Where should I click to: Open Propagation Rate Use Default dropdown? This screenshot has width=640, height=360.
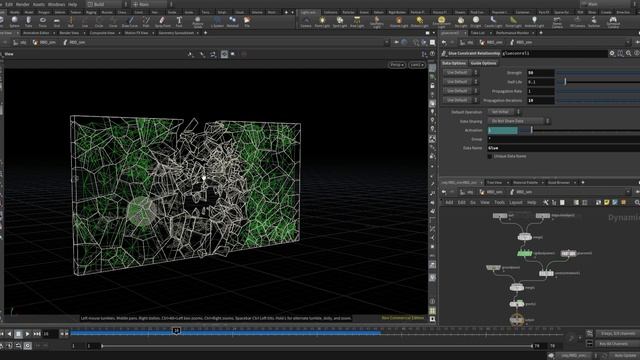[460, 91]
